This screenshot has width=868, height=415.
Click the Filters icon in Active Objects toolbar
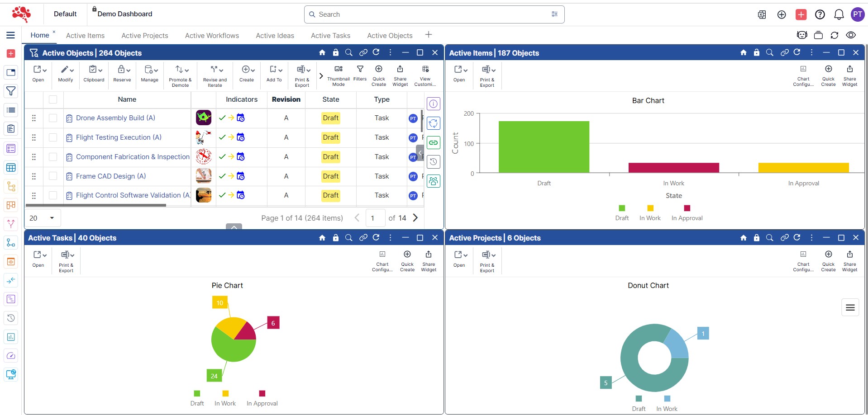pos(360,73)
